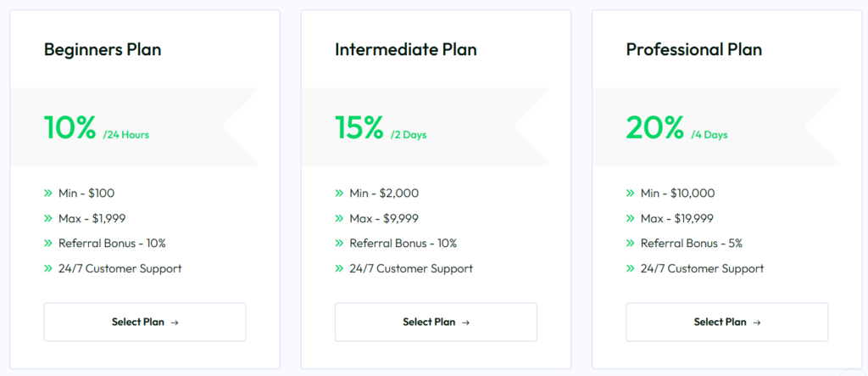Click chevron icon next to Min - $2,000
Viewport: 868px width, 376px height.
[x=339, y=194]
